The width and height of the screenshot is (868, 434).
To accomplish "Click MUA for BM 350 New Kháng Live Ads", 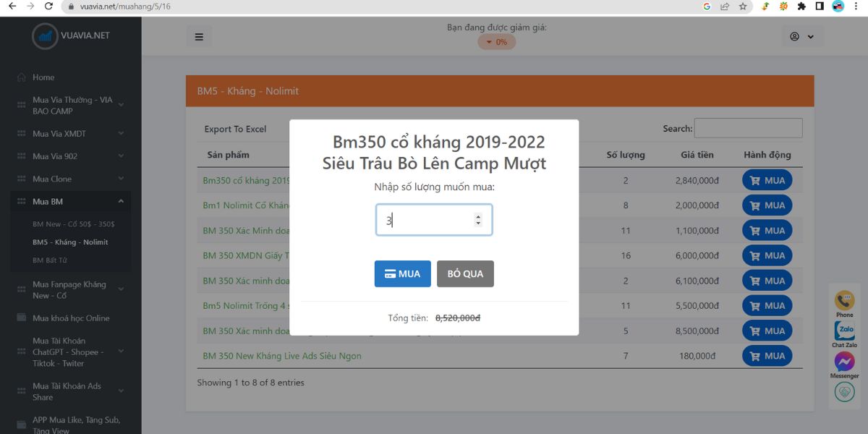I will 767,356.
